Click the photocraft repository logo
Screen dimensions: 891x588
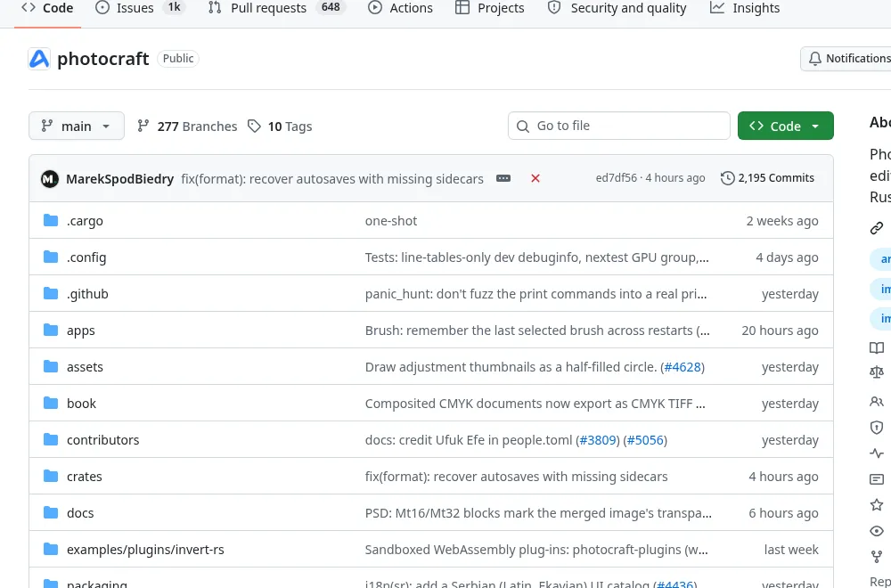(39, 59)
